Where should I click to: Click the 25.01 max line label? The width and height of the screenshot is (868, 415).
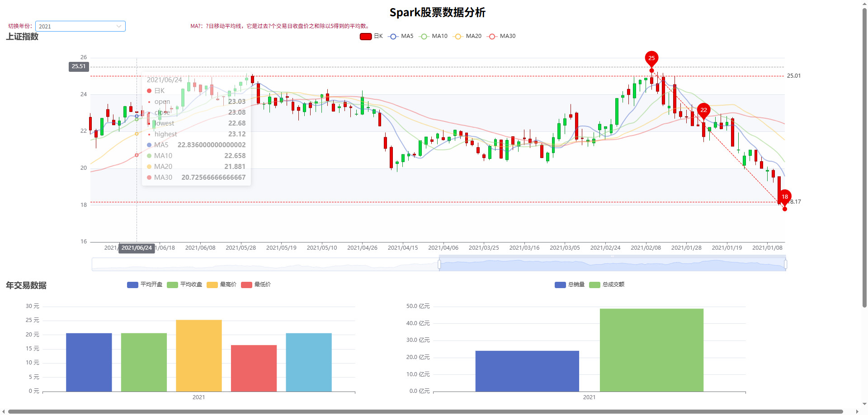(794, 76)
